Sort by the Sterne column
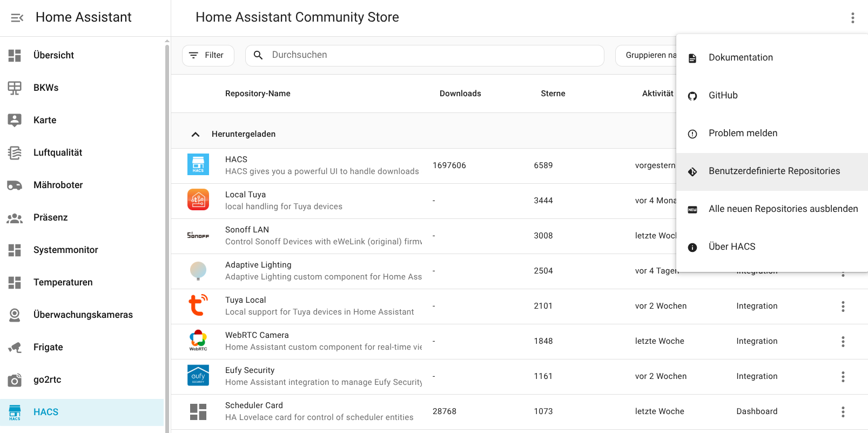 coord(553,94)
